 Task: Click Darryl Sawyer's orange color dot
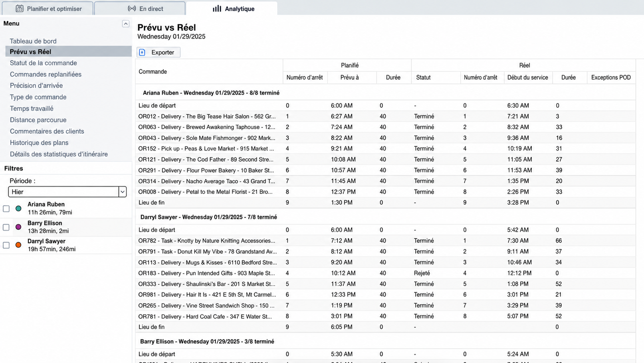point(18,245)
